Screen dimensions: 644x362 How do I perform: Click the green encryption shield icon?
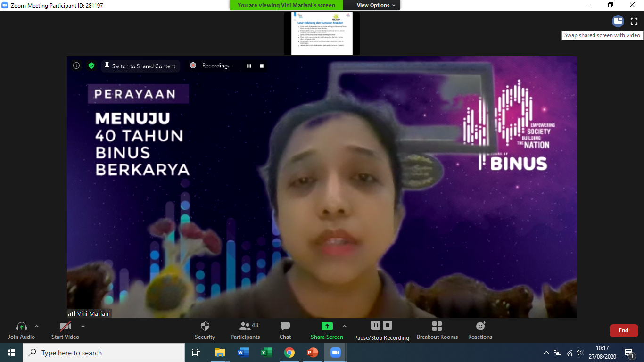[x=91, y=66]
